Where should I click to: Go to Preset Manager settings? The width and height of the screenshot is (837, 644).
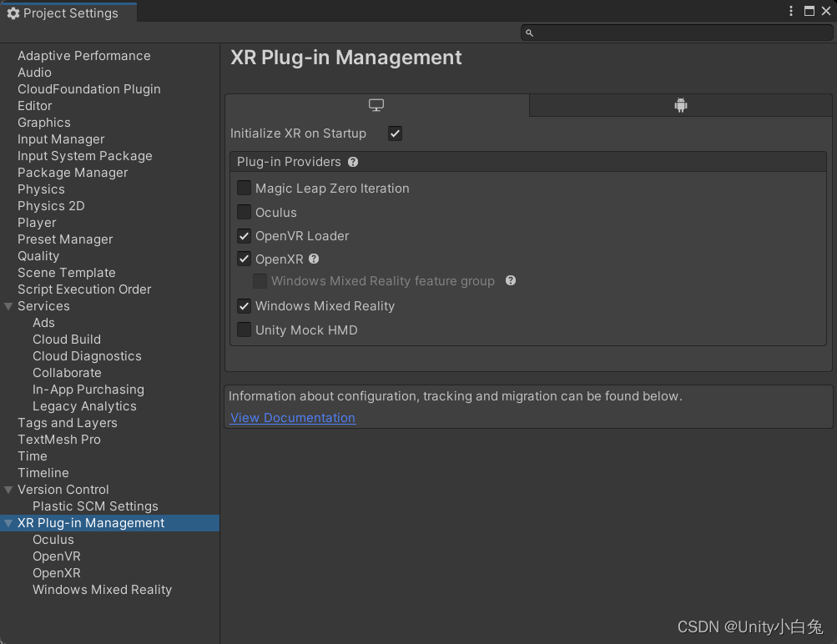click(x=65, y=239)
